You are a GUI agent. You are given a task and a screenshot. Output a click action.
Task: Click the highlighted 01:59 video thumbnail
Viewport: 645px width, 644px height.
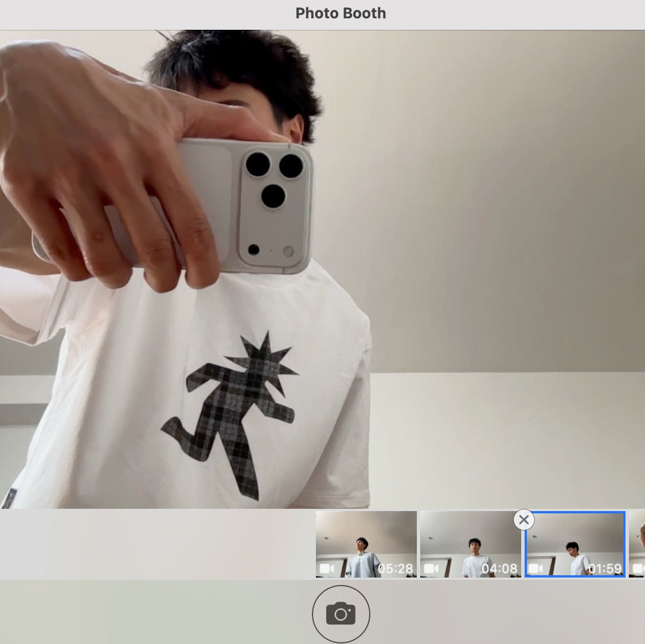pyautogui.click(x=575, y=544)
